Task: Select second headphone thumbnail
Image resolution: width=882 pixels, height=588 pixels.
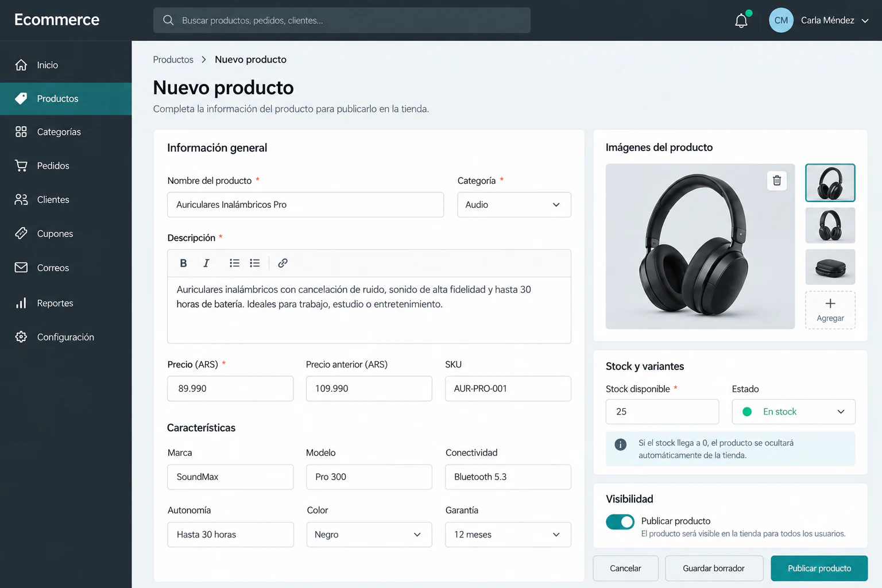Action: 830,225
